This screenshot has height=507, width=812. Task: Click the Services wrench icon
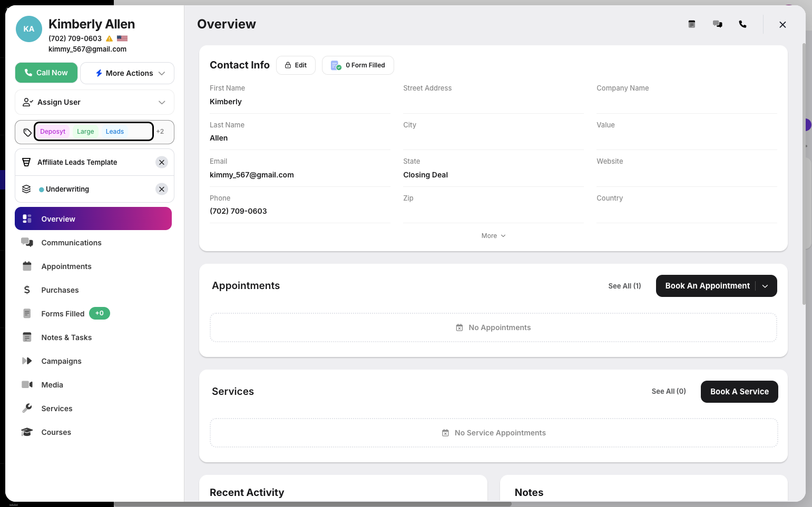27,408
